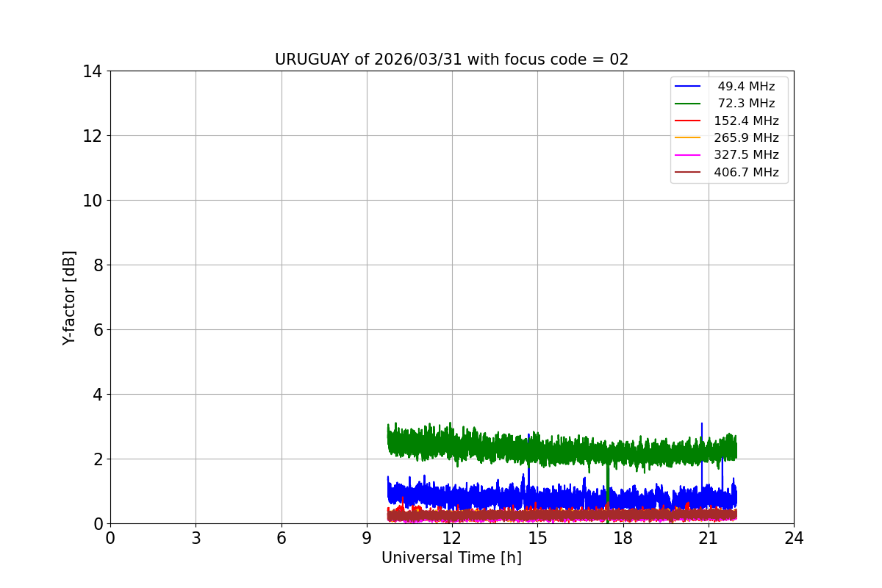
Task: Select the 327.5 MHz legend label
Action: coord(746,155)
